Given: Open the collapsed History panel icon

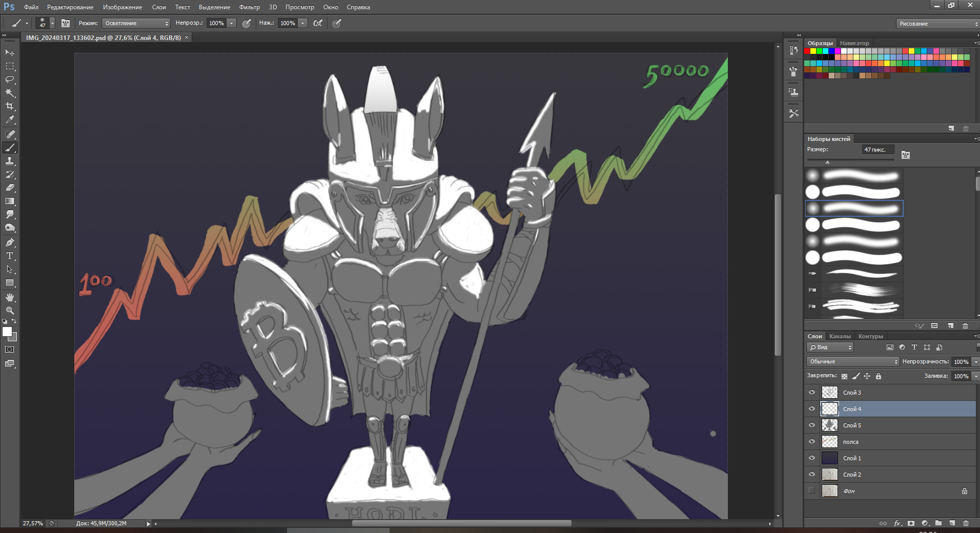Looking at the screenshot, I should 793,50.
